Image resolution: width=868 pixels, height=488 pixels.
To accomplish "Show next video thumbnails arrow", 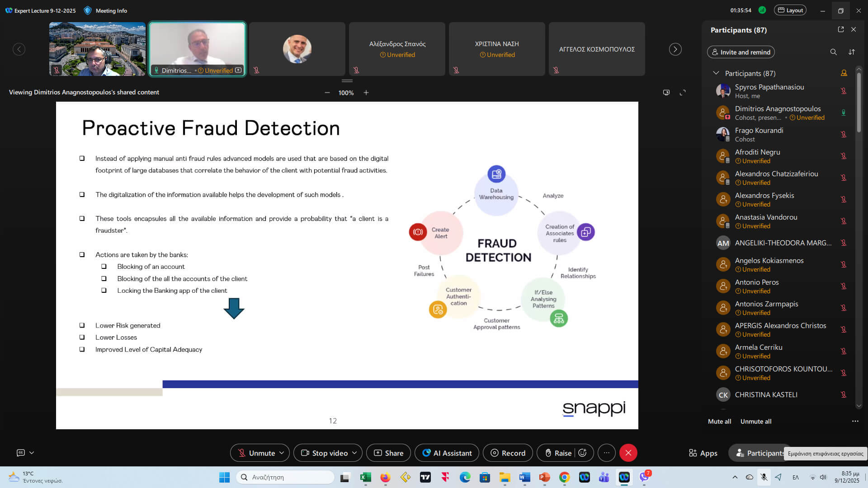I will point(675,49).
